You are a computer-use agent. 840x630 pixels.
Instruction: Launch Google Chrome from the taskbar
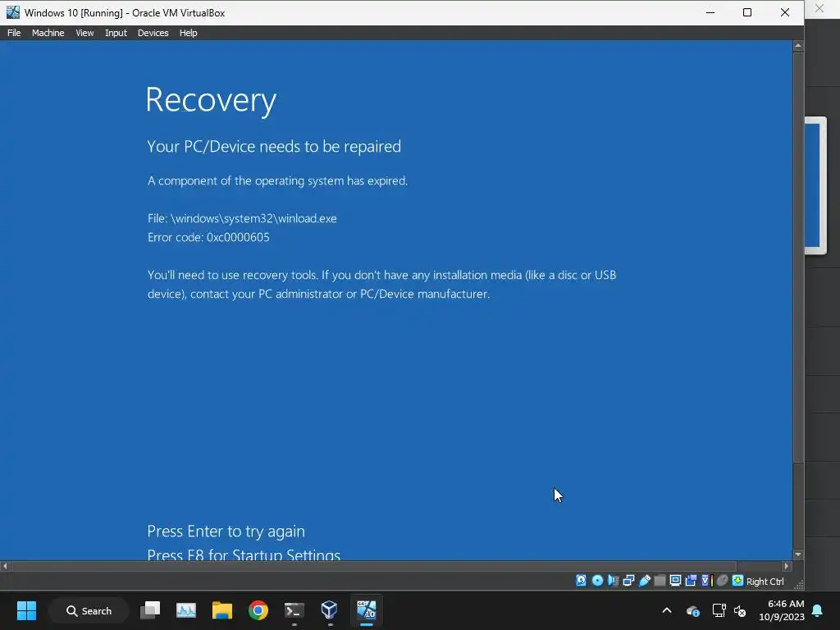click(258, 610)
